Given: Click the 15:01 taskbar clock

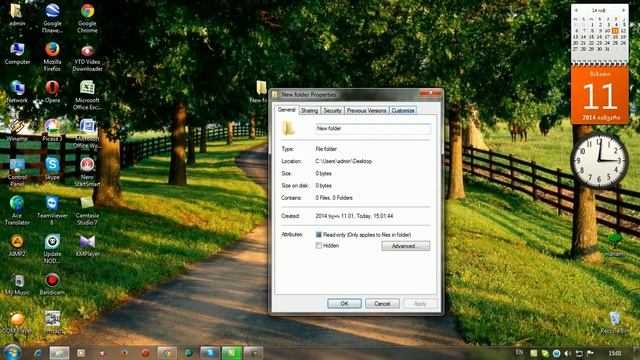Looking at the screenshot, I should [x=615, y=353].
